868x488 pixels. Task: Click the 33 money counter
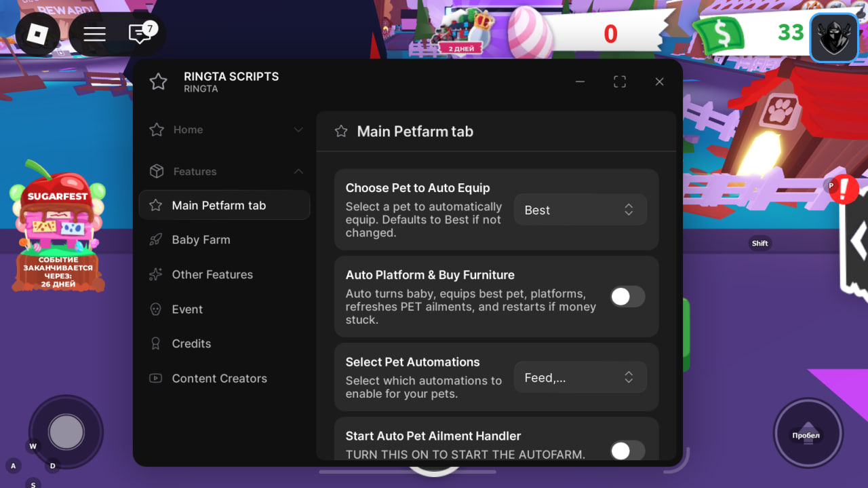(791, 32)
